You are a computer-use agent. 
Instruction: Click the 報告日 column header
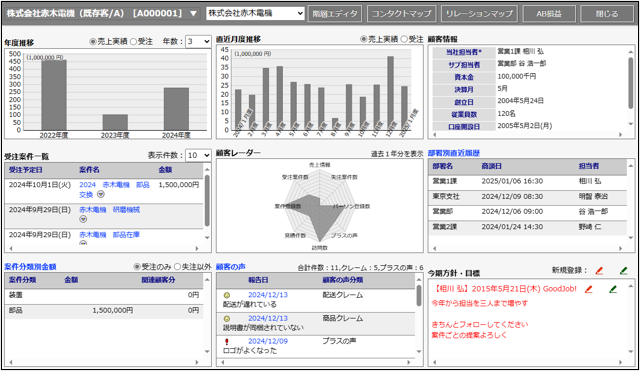coord(258,280)
